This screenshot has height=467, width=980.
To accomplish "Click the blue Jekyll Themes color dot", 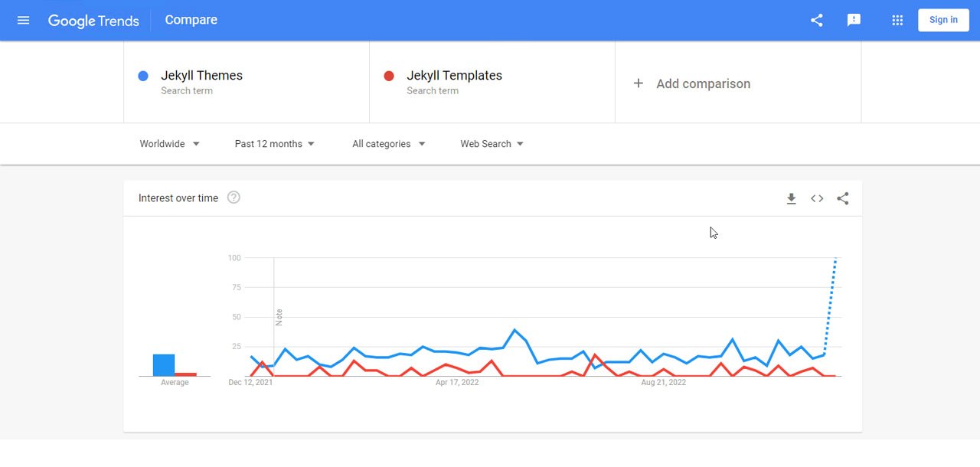I will point(143,76).
